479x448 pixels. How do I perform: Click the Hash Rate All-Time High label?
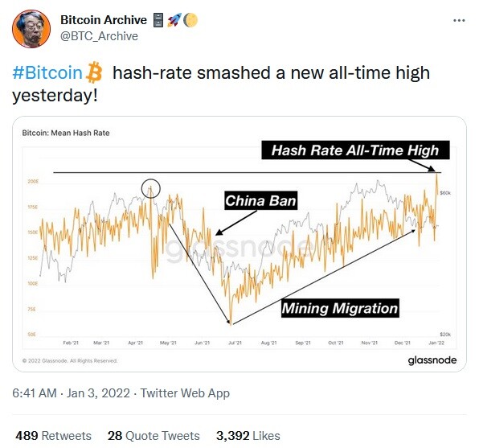[355, 150]
